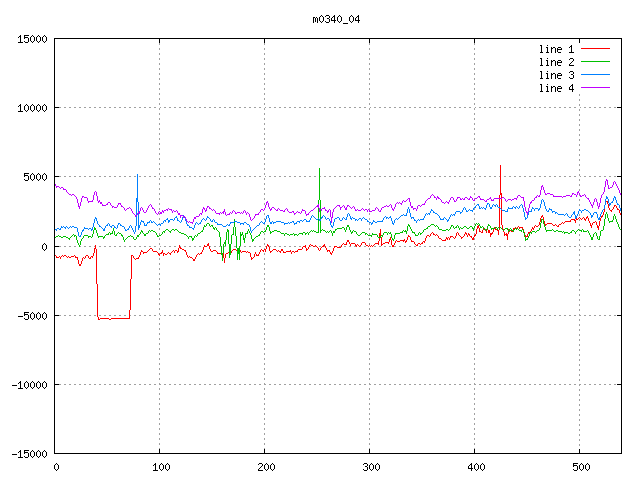Click the flat bottom of red line's dip
Screen dimensions: 640x480
(113, 318)
